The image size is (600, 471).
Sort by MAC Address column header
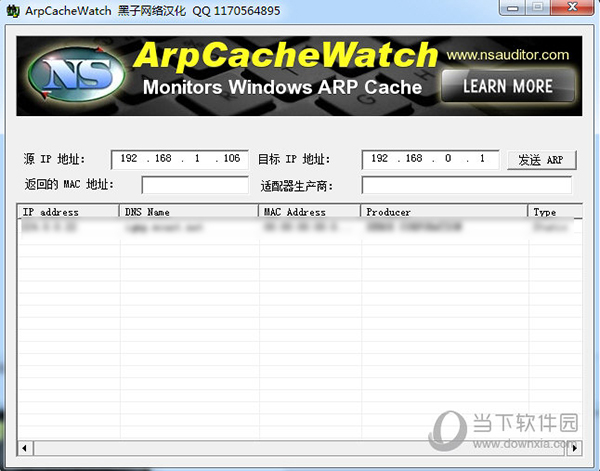(309, 212)
